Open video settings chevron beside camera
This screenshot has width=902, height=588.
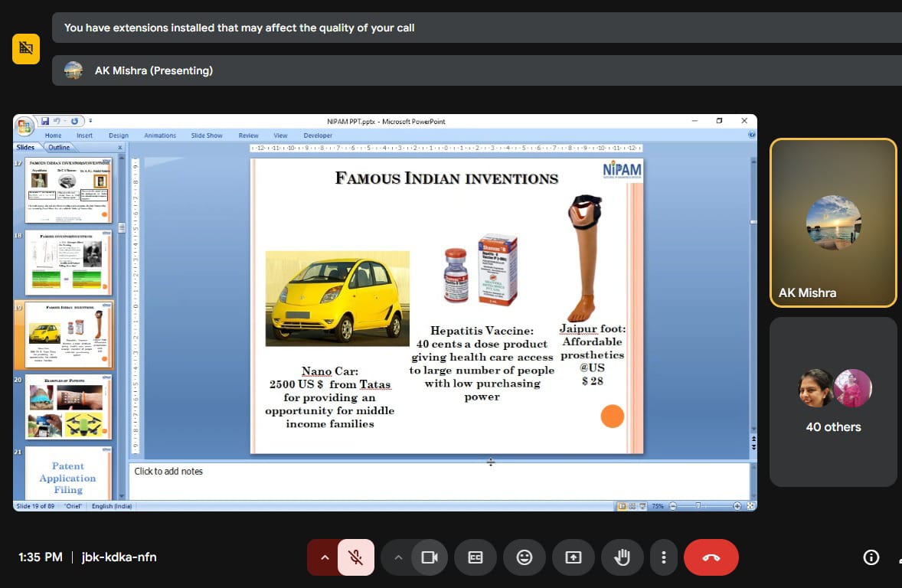(398, 557)
